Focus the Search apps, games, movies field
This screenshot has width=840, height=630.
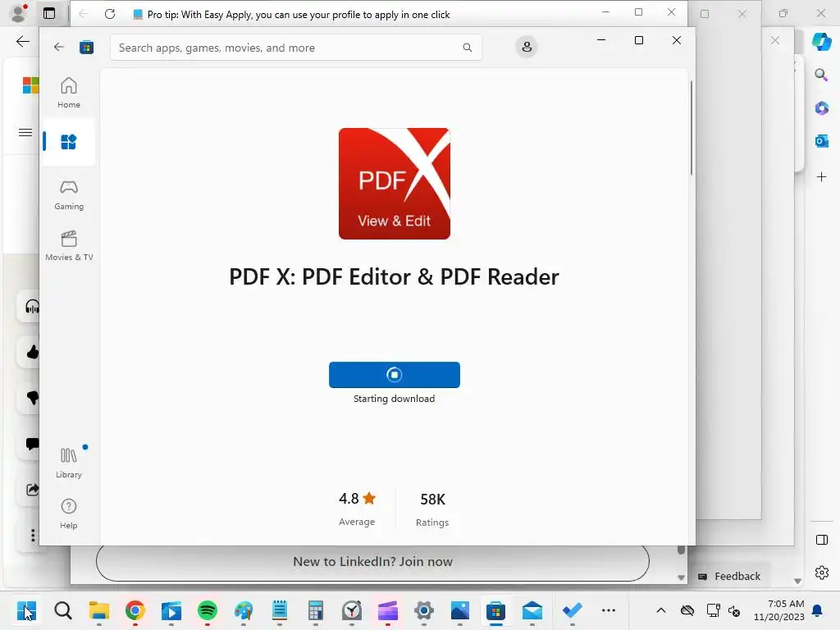295,48
